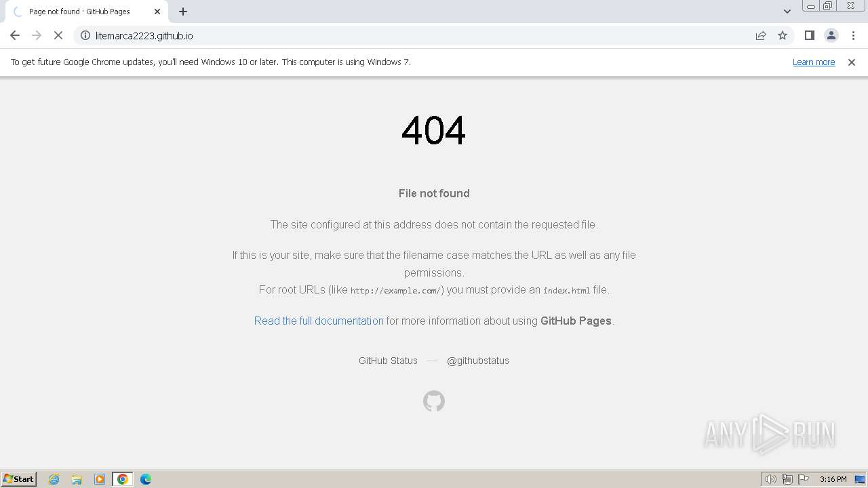Open the @githubstatus link
This screenshot has width=868, height=488.
pos(478,361)
